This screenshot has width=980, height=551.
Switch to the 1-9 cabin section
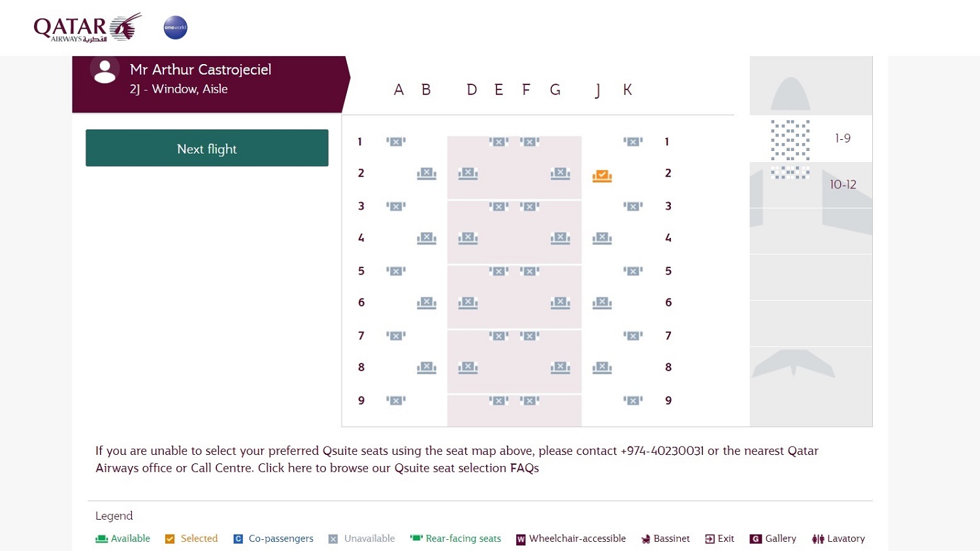pos(843,138)
